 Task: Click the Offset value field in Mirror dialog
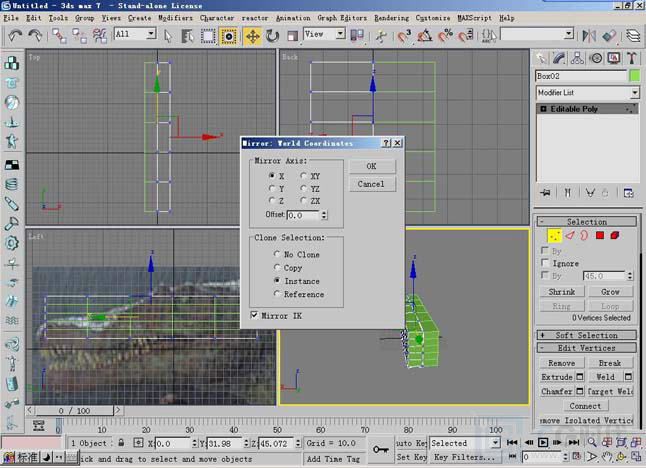point(303,215)
